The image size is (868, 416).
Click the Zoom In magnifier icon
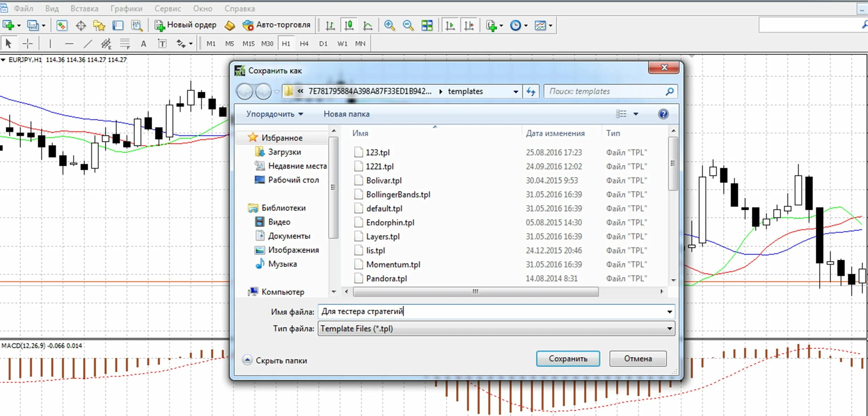389,25
